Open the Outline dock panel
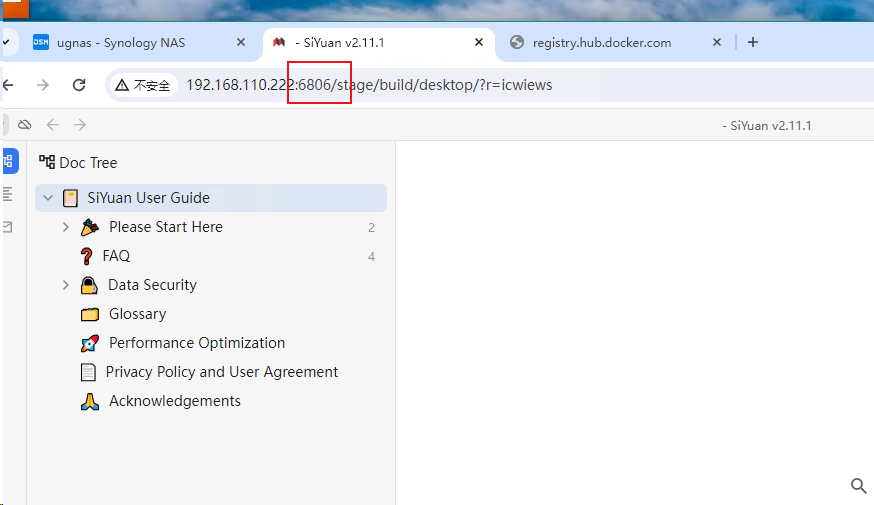874x505 pixels. click(x=8, y=195)
